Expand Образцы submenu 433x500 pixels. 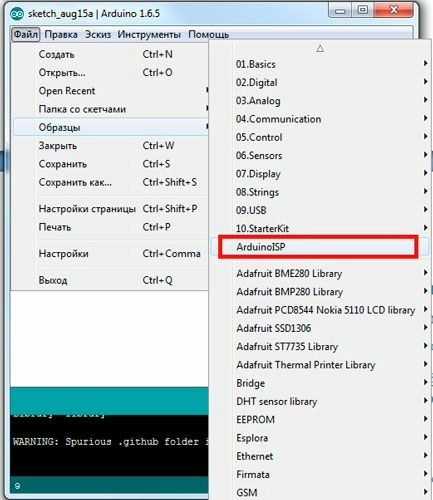point(110,127)
